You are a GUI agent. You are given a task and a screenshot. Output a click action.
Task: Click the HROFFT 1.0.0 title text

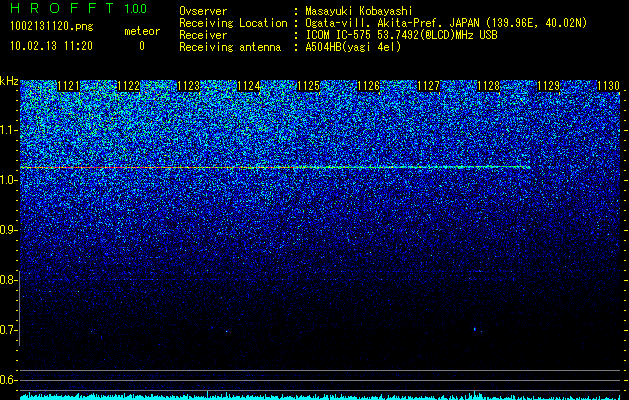point(78,8)
